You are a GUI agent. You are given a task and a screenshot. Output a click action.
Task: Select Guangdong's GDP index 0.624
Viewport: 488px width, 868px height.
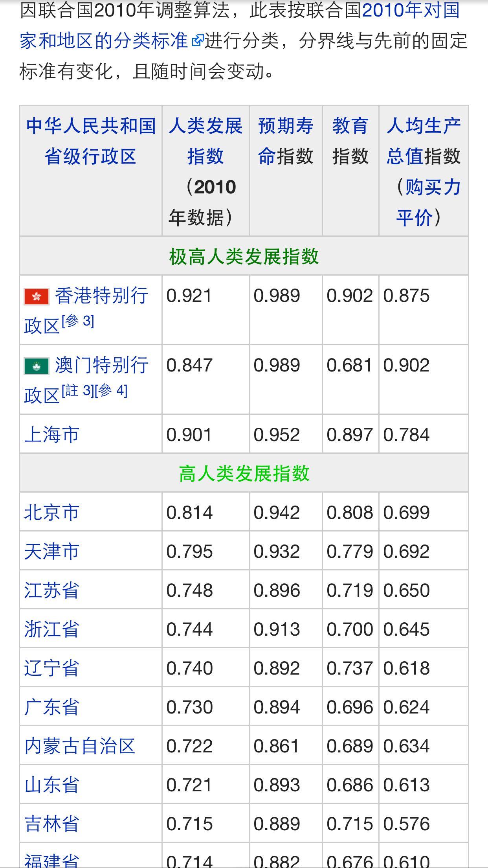pos(406,707)
